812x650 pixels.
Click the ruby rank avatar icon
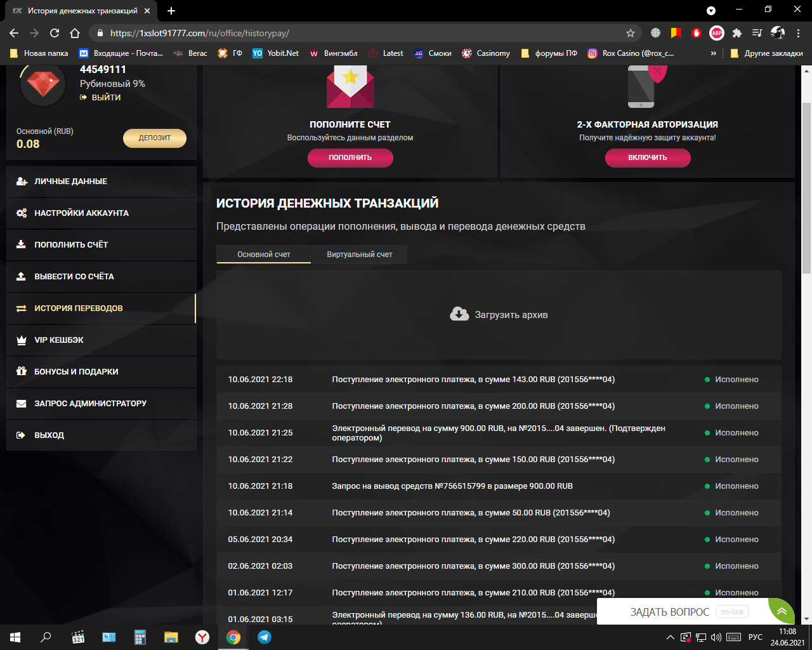pos(43,84)
